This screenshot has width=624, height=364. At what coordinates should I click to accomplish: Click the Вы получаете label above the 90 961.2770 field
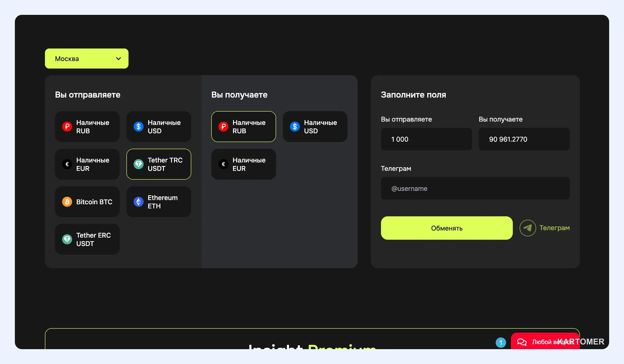[501, 120]
